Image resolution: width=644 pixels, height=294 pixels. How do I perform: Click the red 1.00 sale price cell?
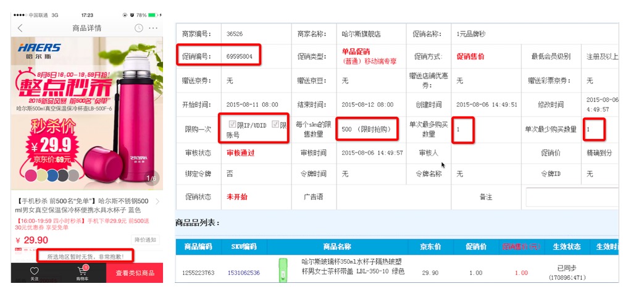[x=521, y=272]
